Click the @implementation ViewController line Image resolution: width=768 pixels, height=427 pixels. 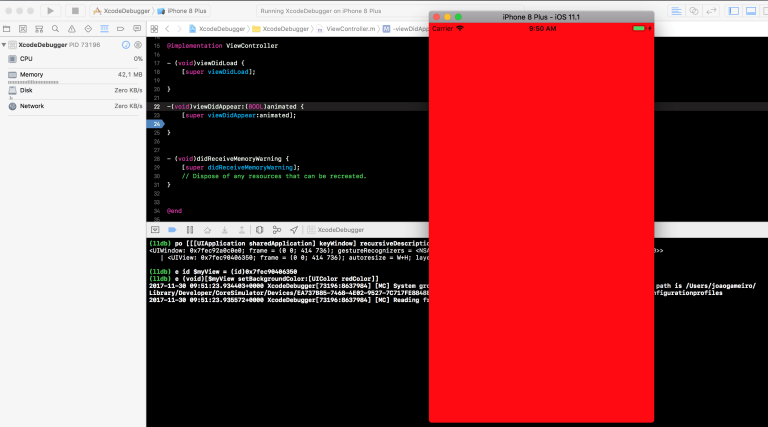click(222, 46)
